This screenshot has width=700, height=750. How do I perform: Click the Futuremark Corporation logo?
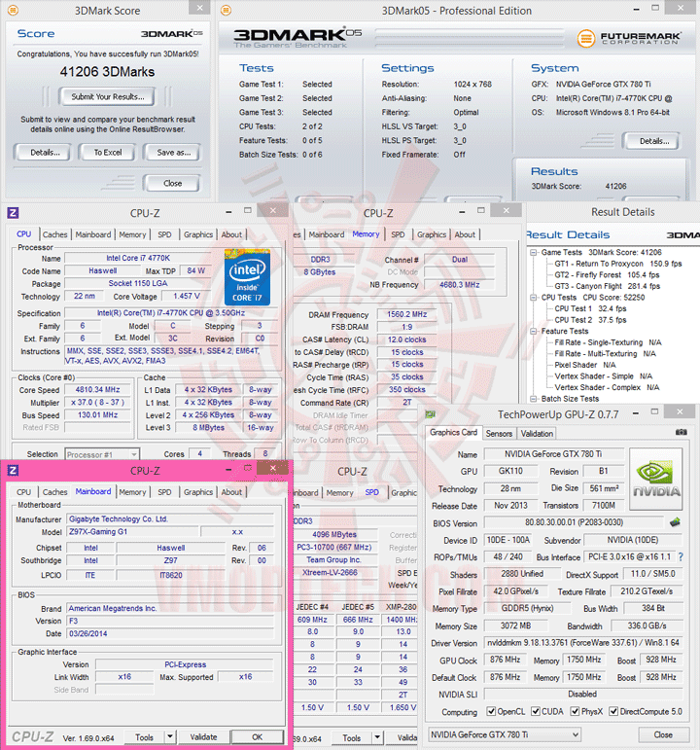629,38
